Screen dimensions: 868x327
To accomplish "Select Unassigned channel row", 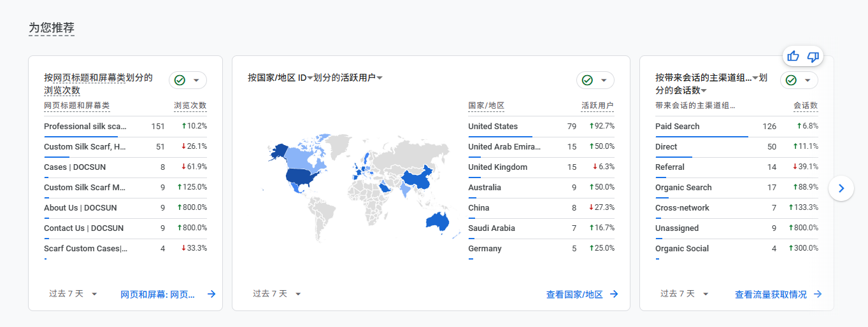I will coord(737,228).
